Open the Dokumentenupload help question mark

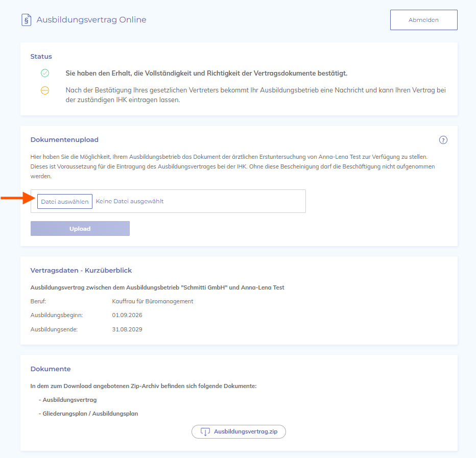[x=443, y=140]
